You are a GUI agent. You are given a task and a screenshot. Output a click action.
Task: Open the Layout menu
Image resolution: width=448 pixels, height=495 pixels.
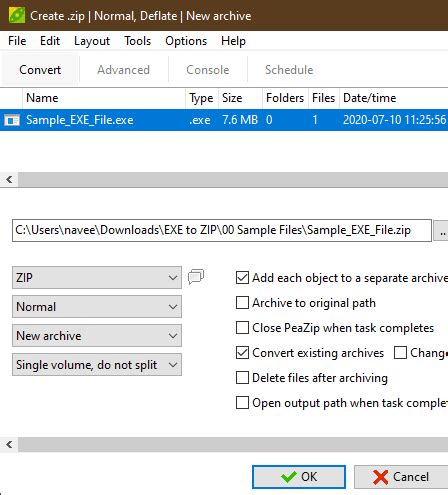[92, 41]
